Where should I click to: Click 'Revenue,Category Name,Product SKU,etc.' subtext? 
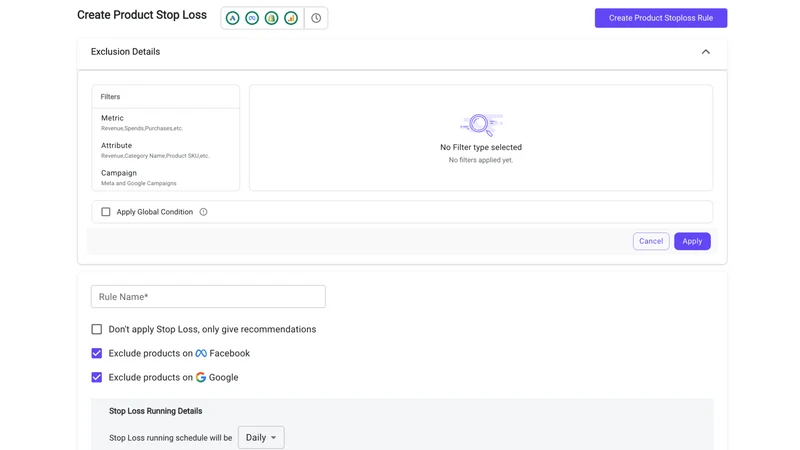pos(155,156)
